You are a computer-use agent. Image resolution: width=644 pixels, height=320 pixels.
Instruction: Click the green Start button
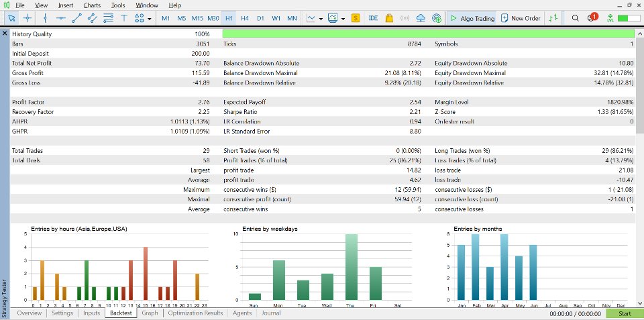[625, 313]
